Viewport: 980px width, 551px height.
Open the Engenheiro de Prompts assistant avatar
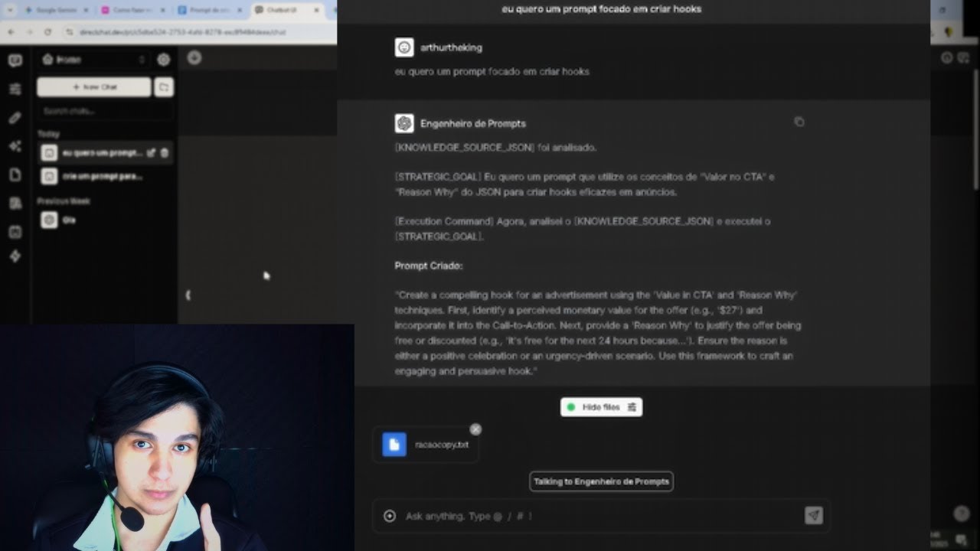pyautogui.click(x=404, y=123)
